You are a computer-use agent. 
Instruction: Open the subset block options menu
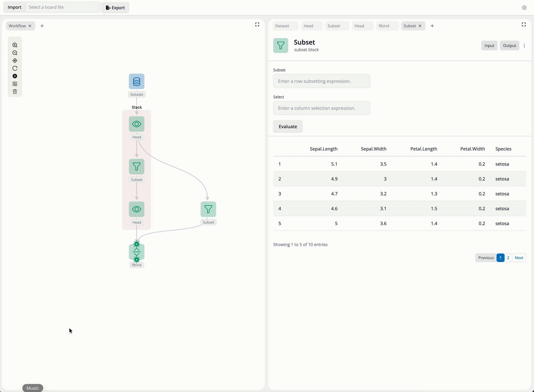click(x=524, y=45)
